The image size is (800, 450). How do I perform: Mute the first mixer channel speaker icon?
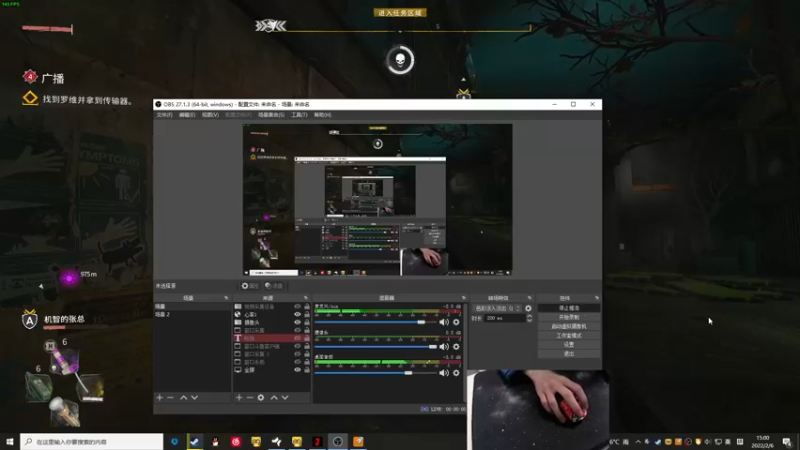[x=444, y=322]
